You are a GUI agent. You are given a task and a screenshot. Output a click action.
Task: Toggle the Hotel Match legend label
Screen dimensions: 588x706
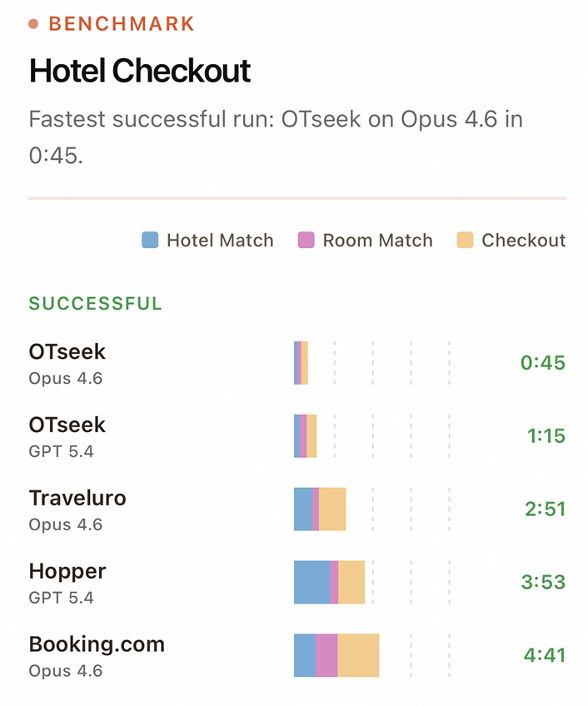tap(220, 241)
